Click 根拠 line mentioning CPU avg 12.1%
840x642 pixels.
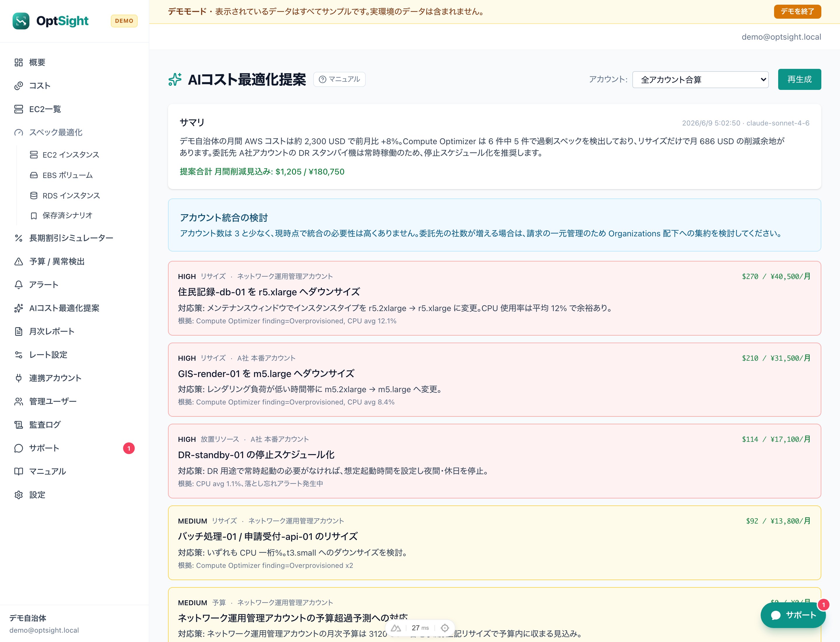point(287,321)
